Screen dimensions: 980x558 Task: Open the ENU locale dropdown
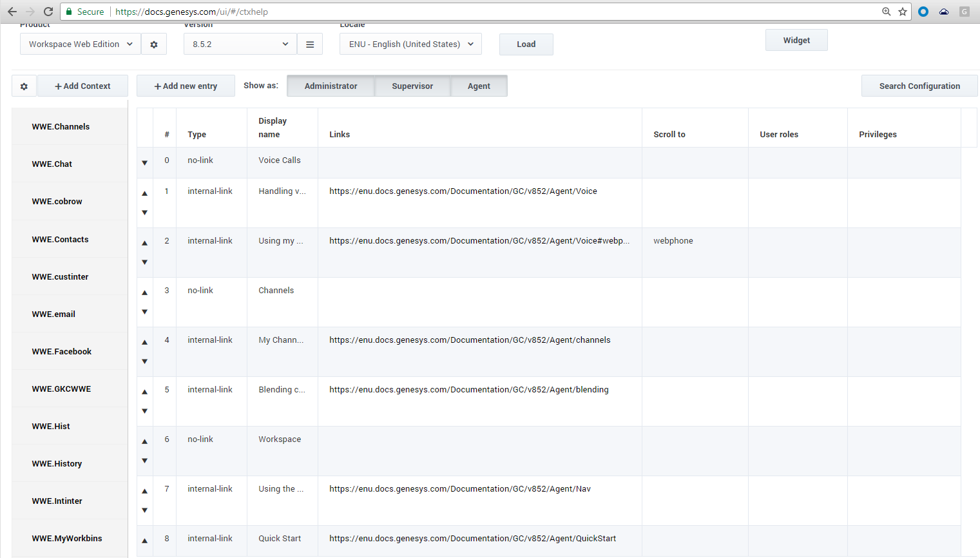tap(410, 44)
